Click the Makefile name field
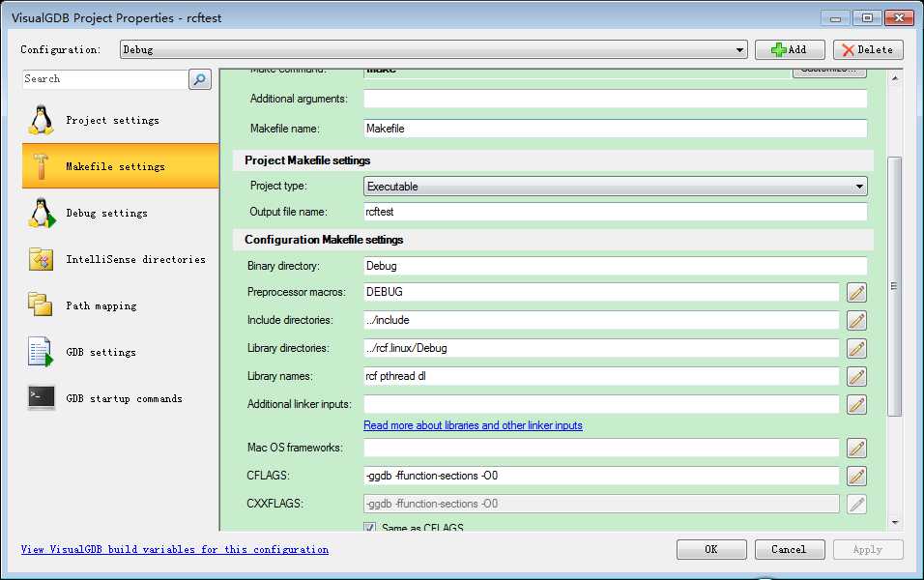 point(616,129)
